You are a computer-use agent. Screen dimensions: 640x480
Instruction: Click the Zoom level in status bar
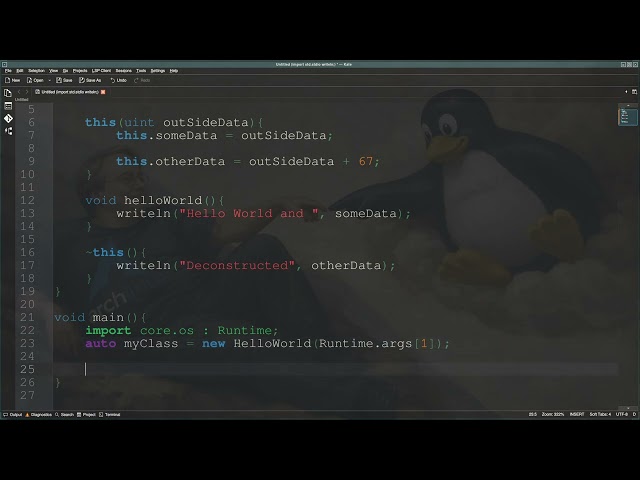[553, 414]
